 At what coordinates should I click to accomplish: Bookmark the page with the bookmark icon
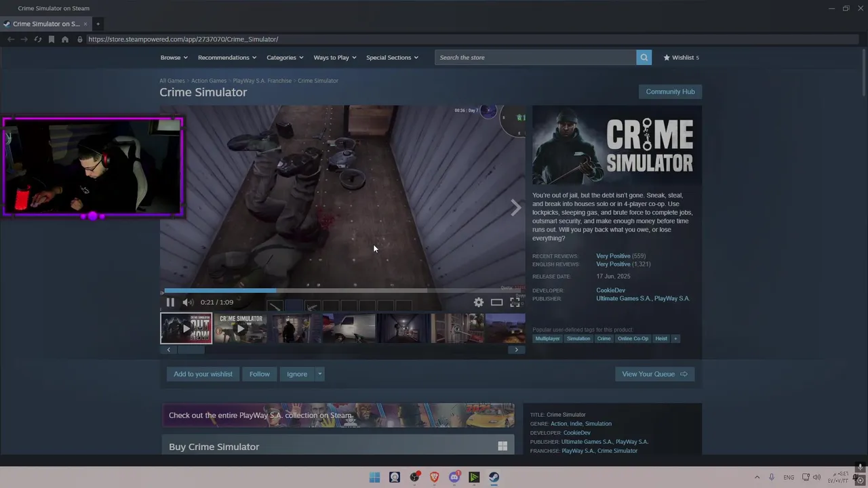pos(52,39)
